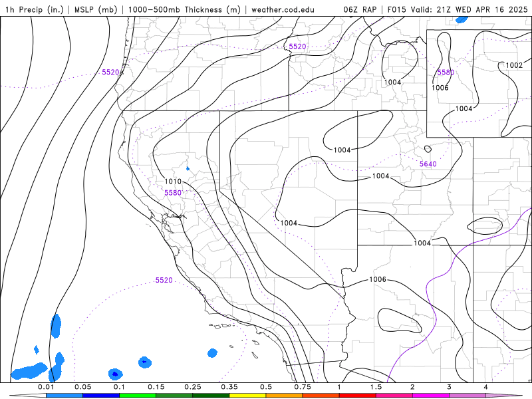The width and height of the screenshot is (532, 399).
Task: Select the bright green 0.1 legend swatch
Action: (x=138, y=396)
